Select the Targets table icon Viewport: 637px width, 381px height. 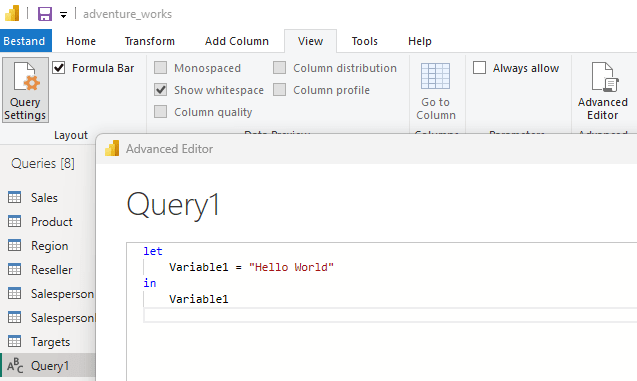15,342
